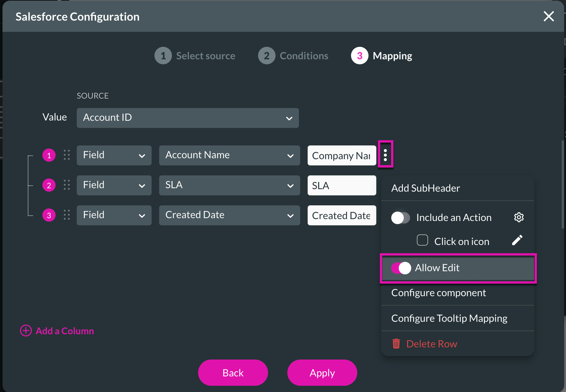Grab the drag handle for row 3

point(67,215)
